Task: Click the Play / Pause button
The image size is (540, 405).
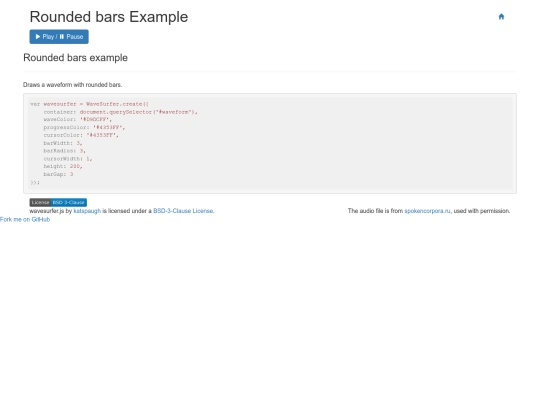Action: click(59, 37)
